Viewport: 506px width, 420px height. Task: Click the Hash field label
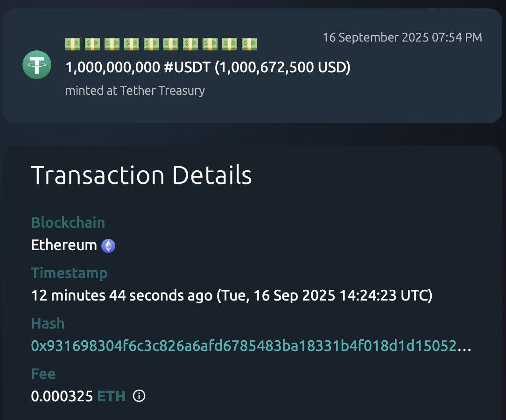48,323
